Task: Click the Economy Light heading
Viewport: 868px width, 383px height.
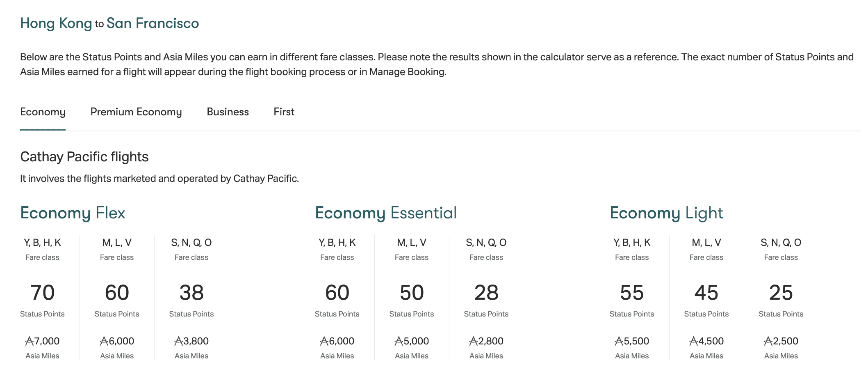Action: click(x=666, y=213)
